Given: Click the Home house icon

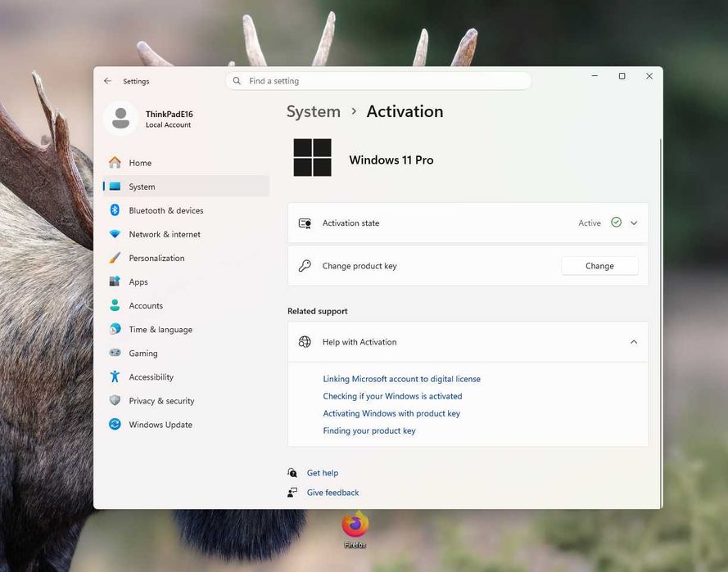Looking at the screenshot, I should (x=115, y=162).
